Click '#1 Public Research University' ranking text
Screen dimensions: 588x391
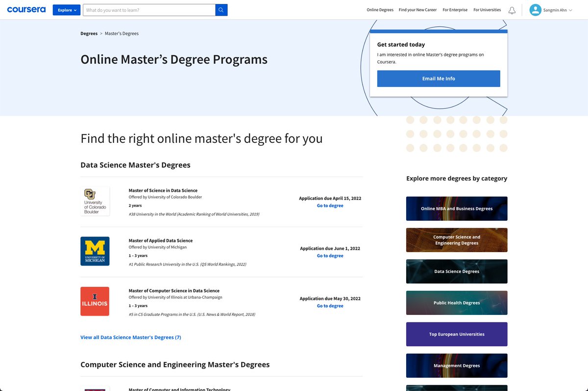[x=187, y=264]
